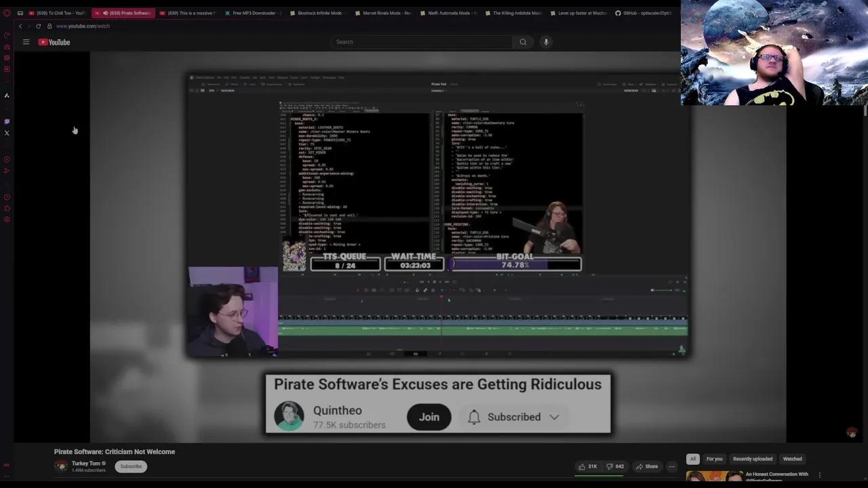This screenshot has height=488, width=868.
Task: Go to the YouTube home logo
Action: (x=54, y=42)
